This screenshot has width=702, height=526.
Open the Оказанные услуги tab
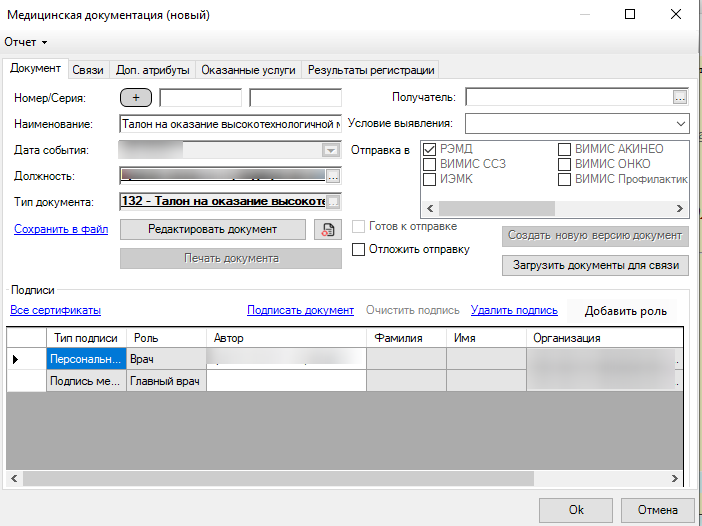point(248,70)
